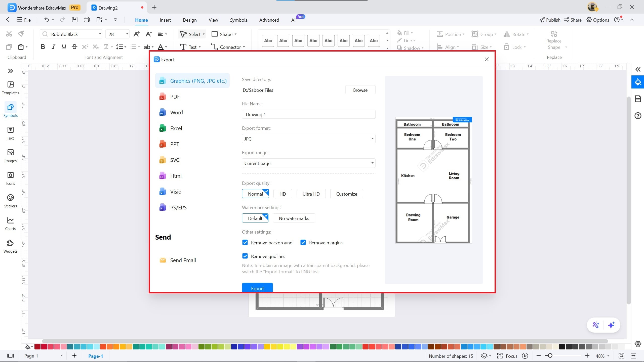
Task: Click the File Name input field
Action: pos(308,114)
